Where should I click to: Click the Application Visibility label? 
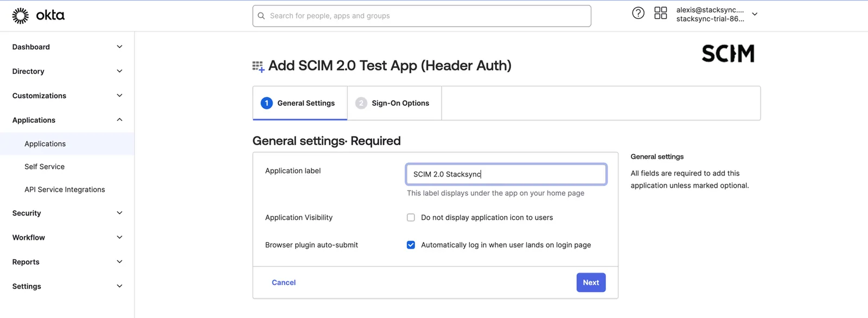[x=299, y=218]
